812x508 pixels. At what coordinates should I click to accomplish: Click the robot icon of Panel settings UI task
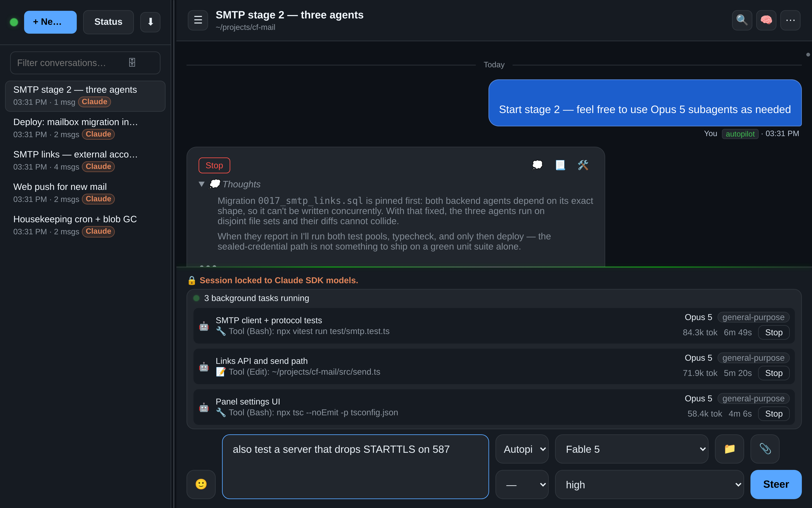[204, 407]
